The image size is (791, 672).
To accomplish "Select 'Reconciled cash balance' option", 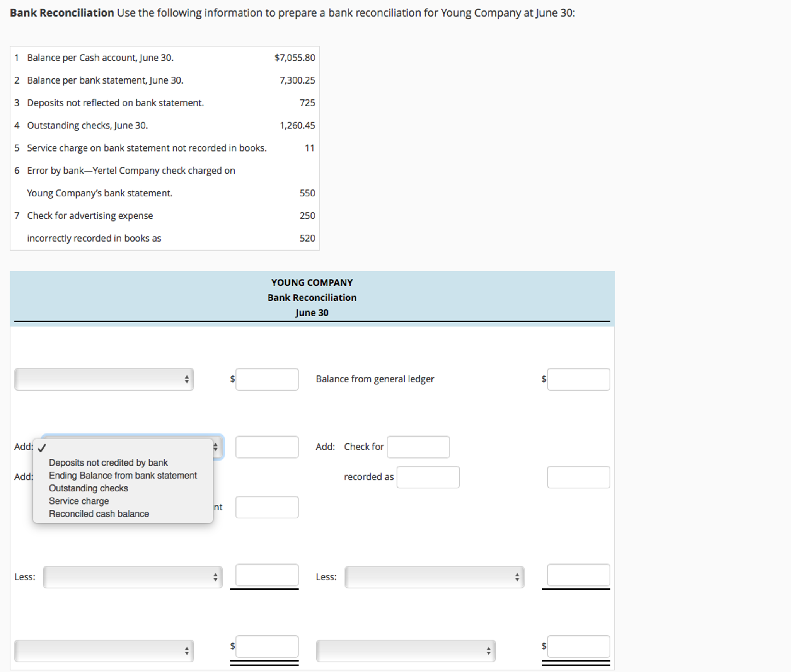I will (99, 513).
